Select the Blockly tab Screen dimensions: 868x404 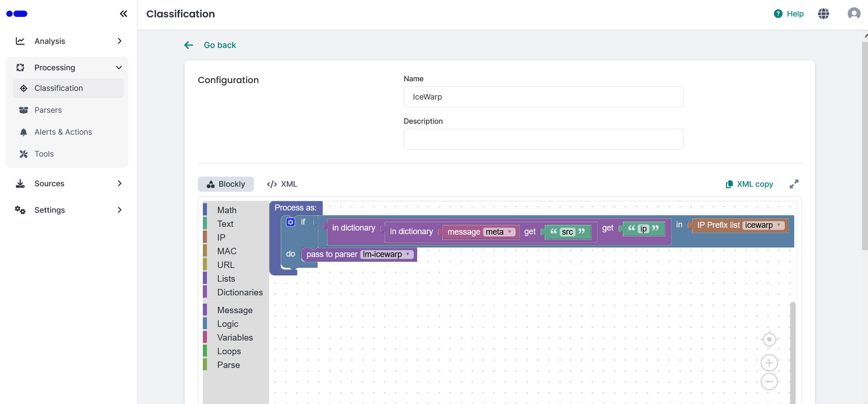point(226,184)
